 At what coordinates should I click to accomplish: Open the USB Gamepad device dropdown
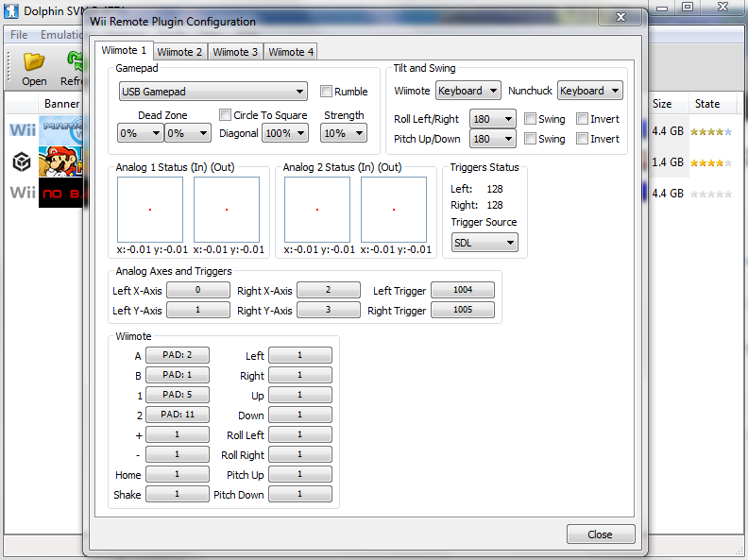213,92
